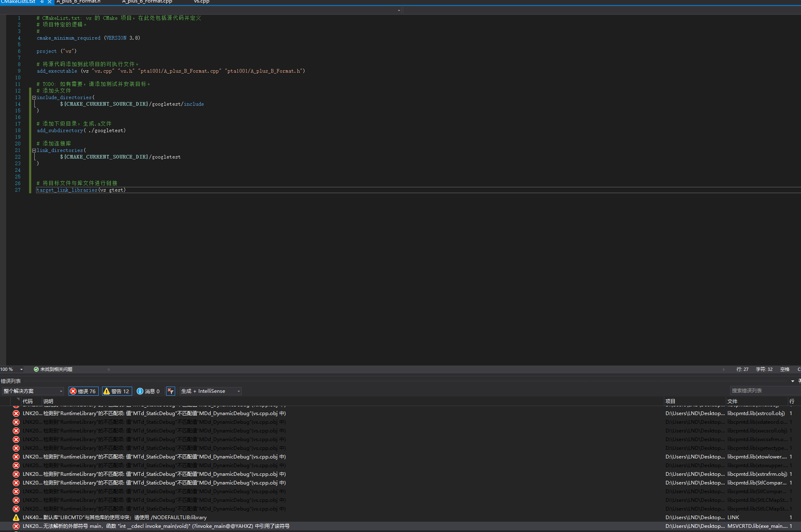
Task: Collapse the link_directories code block
Action: click(x=34, y=150)
